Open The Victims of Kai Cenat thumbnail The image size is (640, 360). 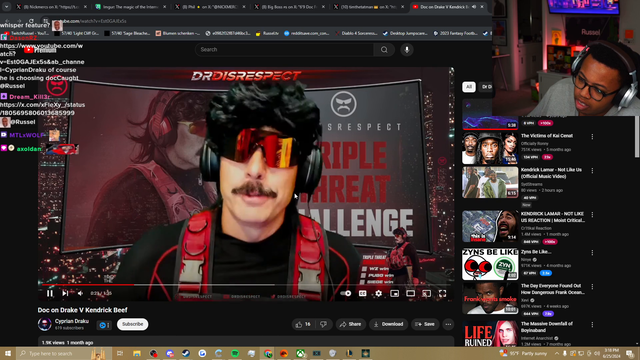(x=490, y=148)
